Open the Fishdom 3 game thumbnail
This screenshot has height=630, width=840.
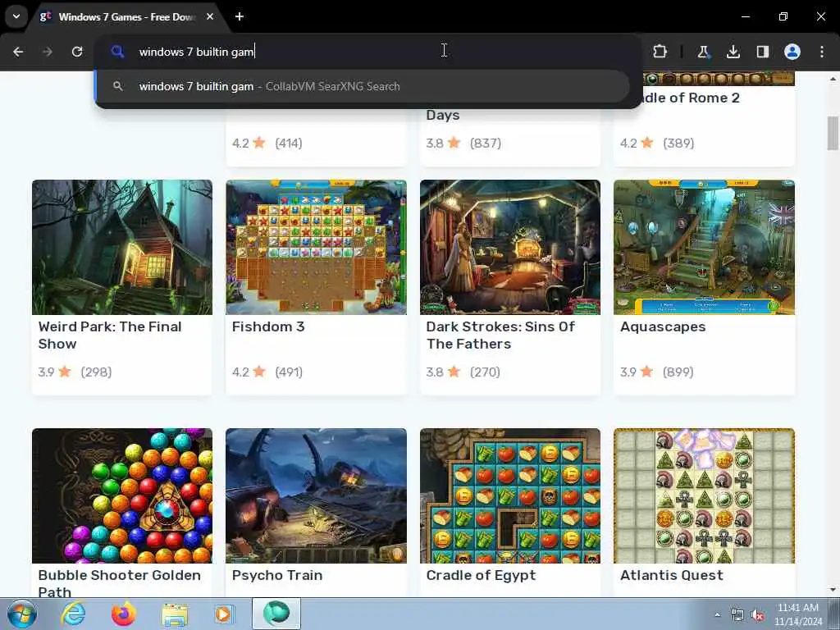tap(316, 247)
